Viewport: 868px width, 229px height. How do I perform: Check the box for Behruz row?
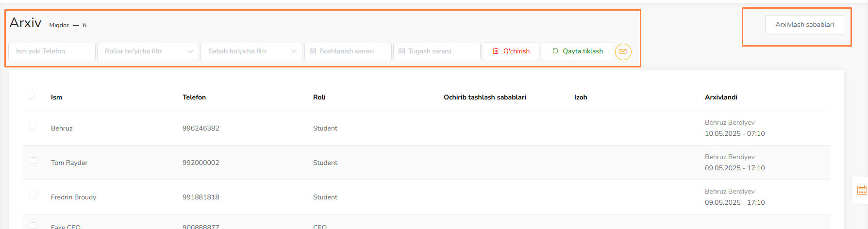click(33, 126)
